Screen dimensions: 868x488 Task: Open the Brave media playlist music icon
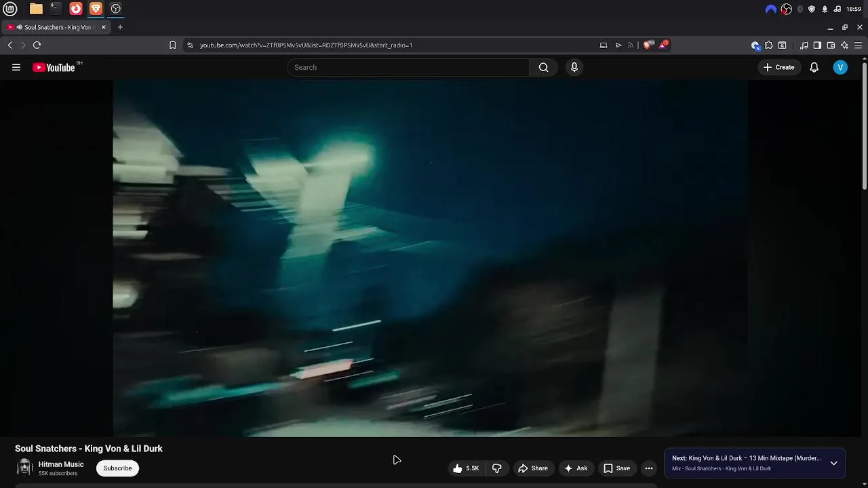pos(804,45)
